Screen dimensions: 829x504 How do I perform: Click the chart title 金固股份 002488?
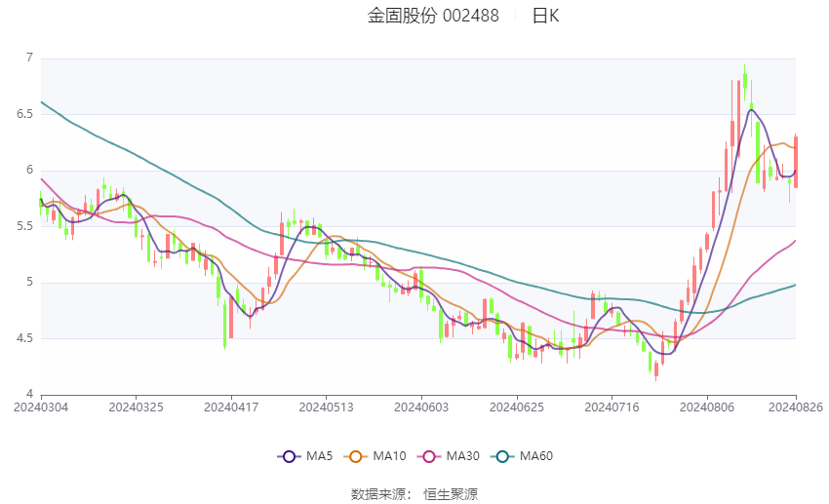point(433,16)
